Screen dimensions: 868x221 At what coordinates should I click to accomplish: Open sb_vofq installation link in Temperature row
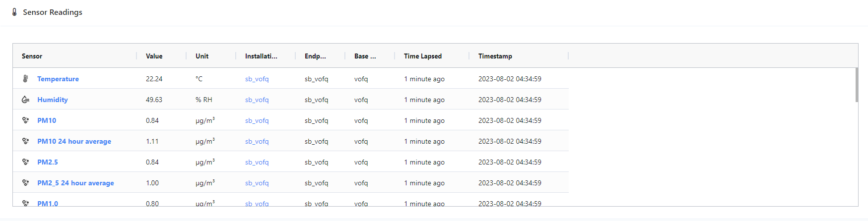(257, 79)
